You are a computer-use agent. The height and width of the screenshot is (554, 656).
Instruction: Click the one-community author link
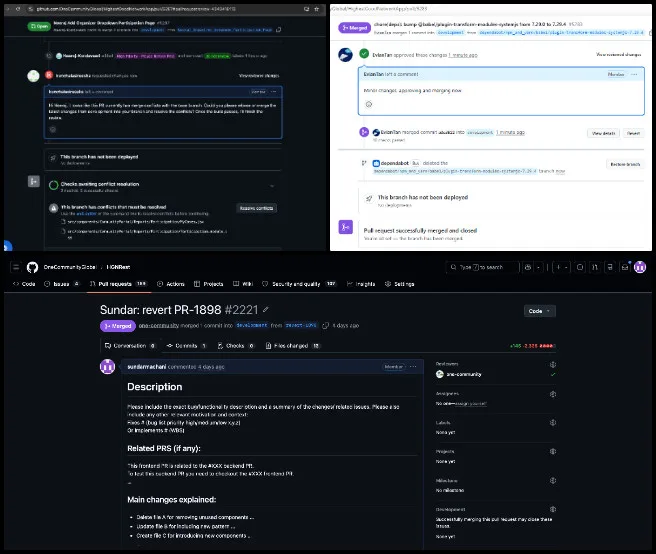tap(159, 325)
